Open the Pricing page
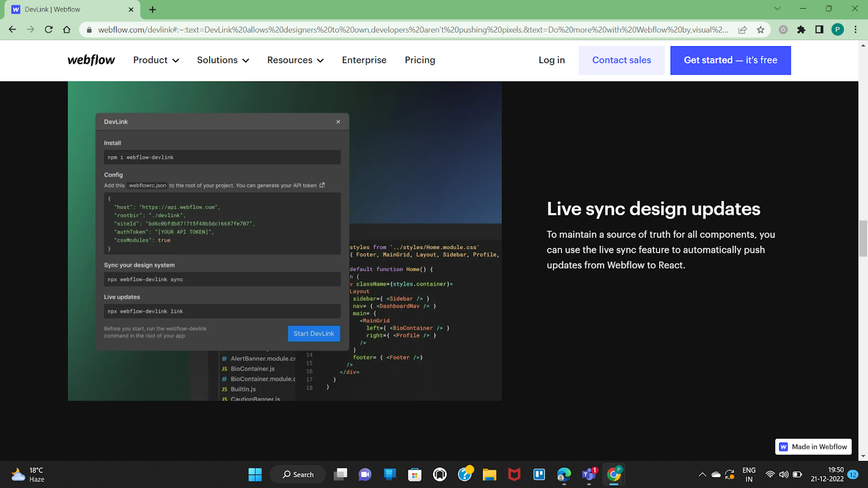Image resolution: width=868 pixels, height=488 pixels. [x=420, y=60]
